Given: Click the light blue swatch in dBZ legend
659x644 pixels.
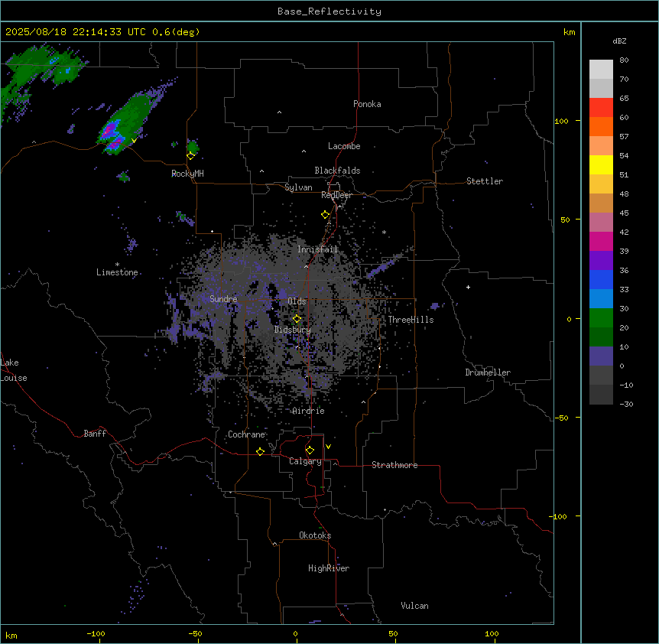Looking at the screenshot, I should (601, 298).
